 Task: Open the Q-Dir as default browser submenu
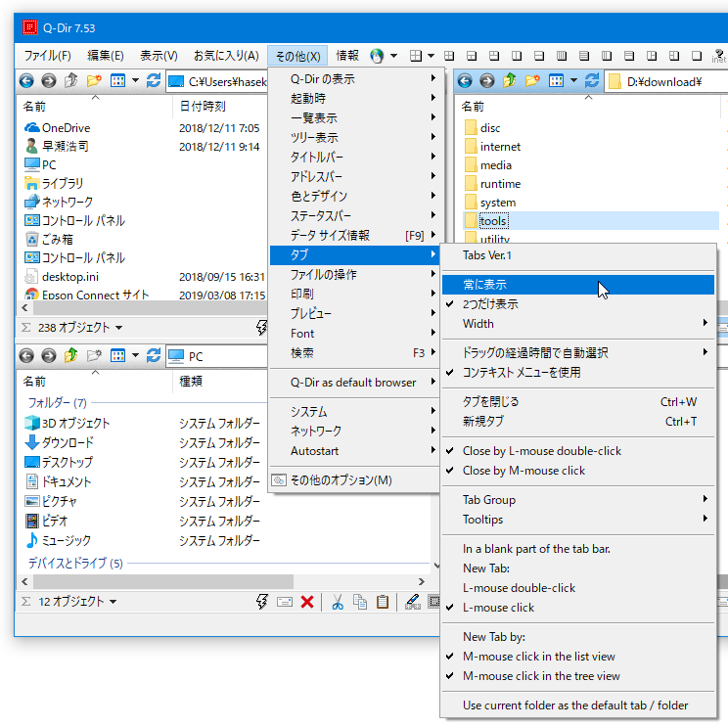click(x=354, y=383)
